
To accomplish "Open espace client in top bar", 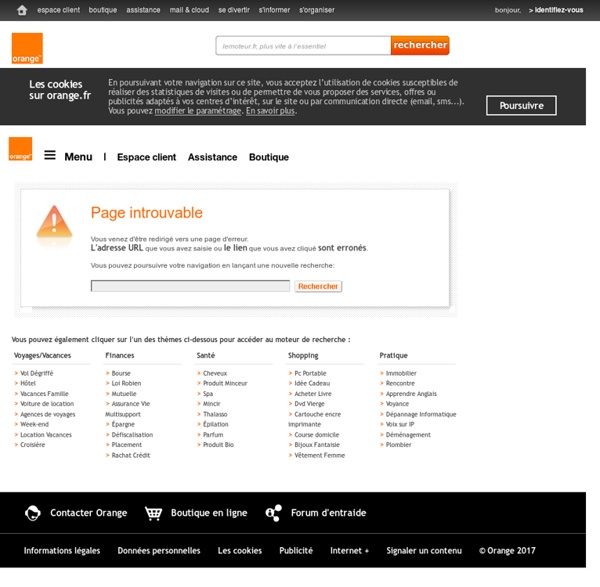I will [59, 10].
